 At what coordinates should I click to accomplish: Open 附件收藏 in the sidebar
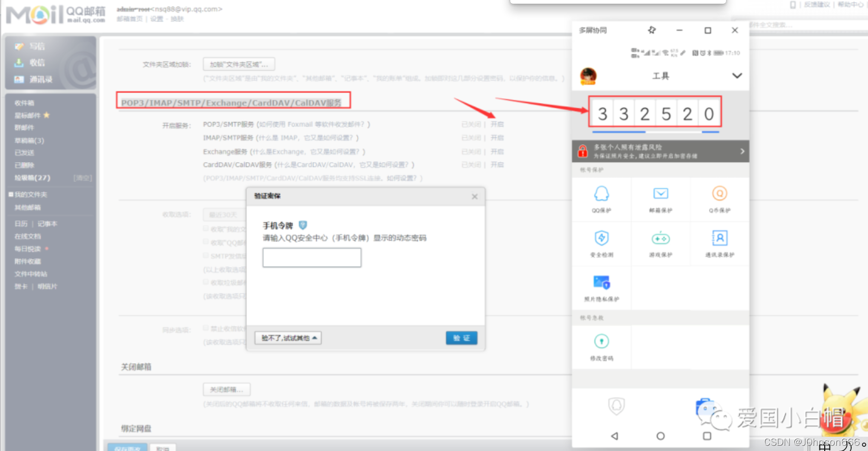(27, 261)
